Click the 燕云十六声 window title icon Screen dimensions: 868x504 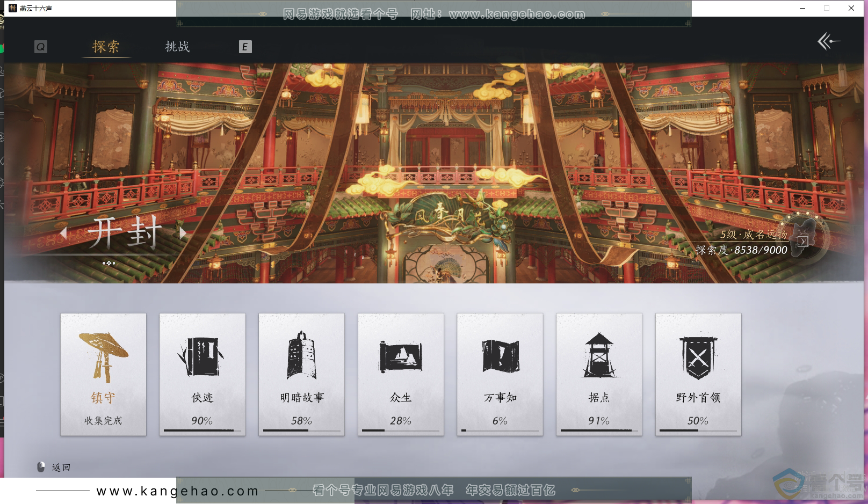coord(13,8)
